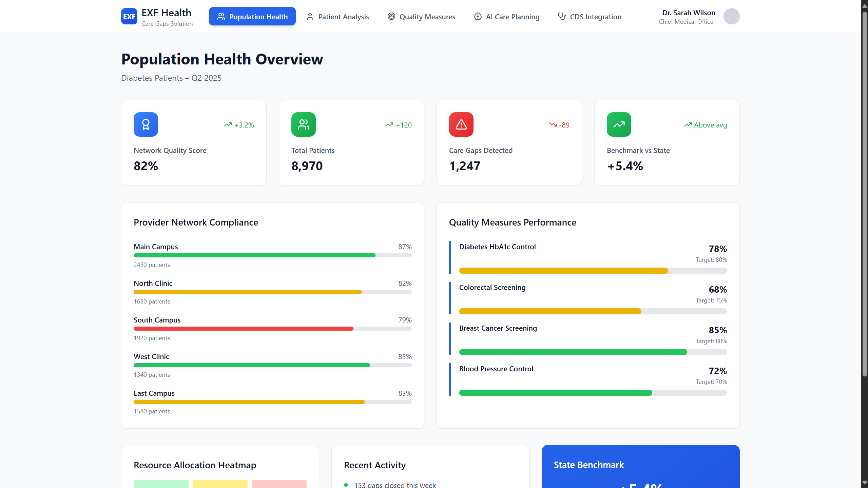This screenshot has height=488, width=868.
Task: Click the Benchmark vs State trend icon
Action: click(619, 124)
